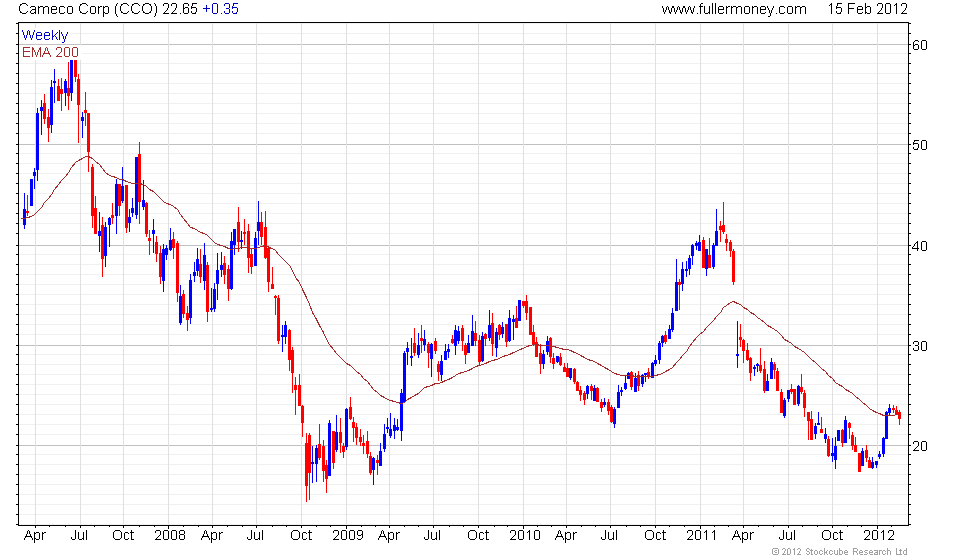Select the 2011 year marker on time axis

(702, 535)
